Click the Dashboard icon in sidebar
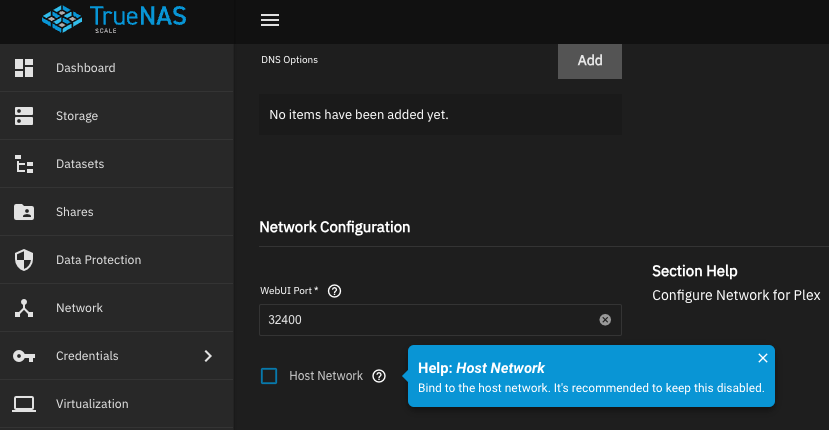 point(24,68)
